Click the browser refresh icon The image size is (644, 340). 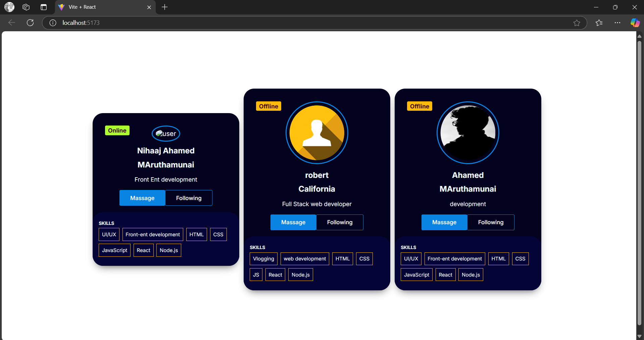click(x=30, y=23)
